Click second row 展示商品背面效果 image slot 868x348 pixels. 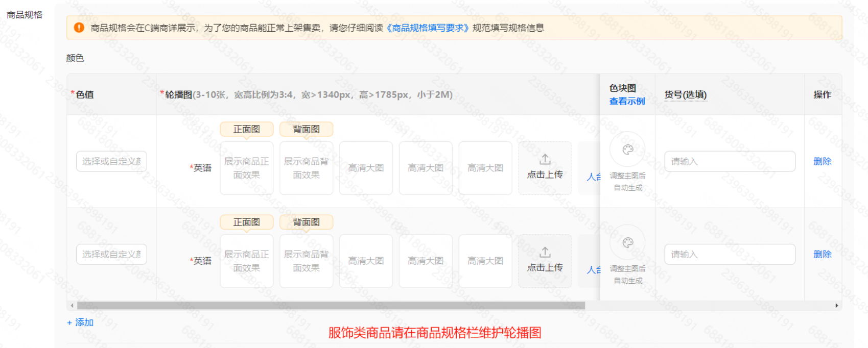(307, 261)
